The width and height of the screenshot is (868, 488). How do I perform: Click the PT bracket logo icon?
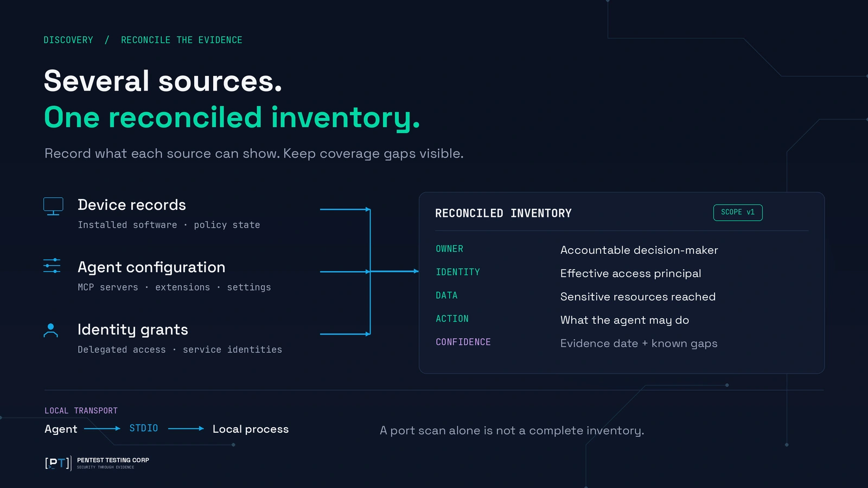[58, 463]
